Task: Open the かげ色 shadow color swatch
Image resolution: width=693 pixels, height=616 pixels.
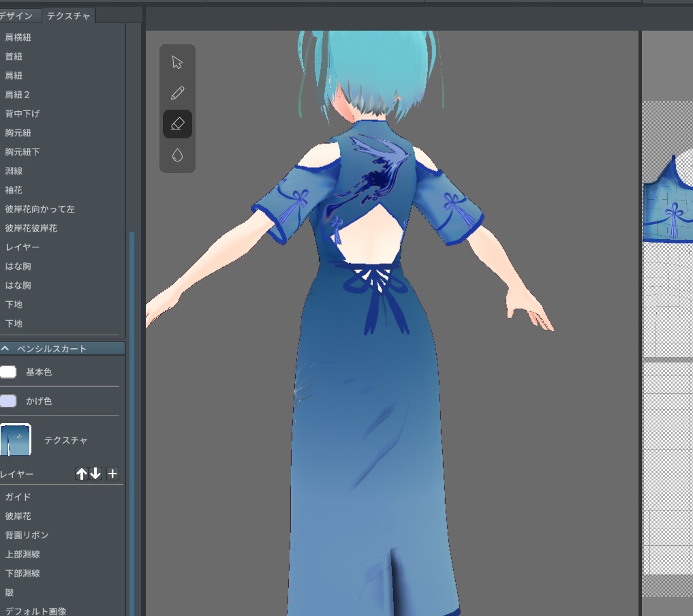Action: click(9, 400)
